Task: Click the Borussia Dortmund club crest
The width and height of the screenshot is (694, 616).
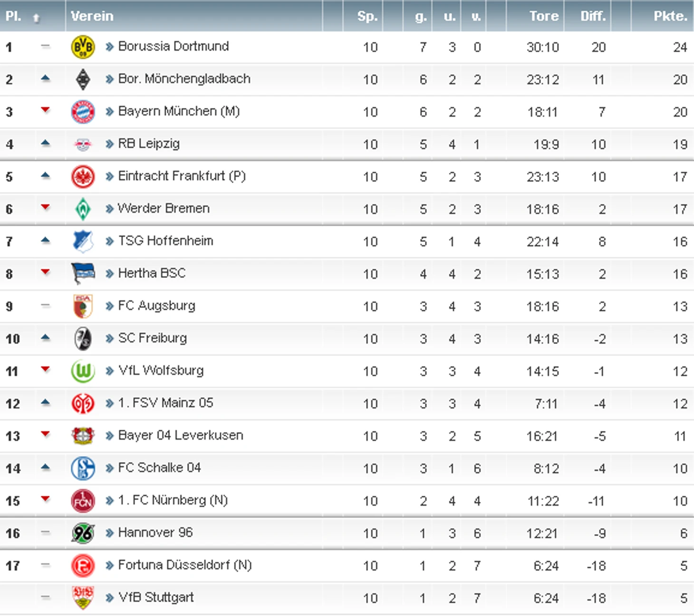Action: point(83,47)
